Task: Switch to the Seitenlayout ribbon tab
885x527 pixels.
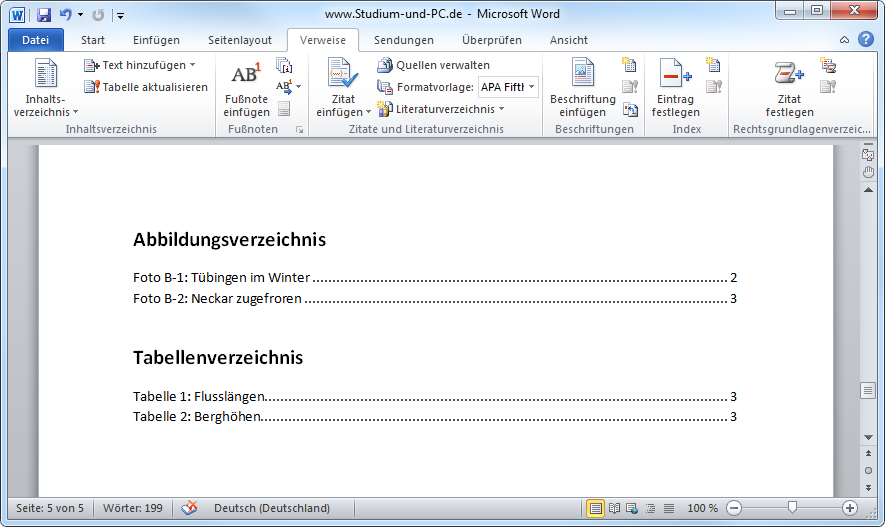Action: point(240,40)
